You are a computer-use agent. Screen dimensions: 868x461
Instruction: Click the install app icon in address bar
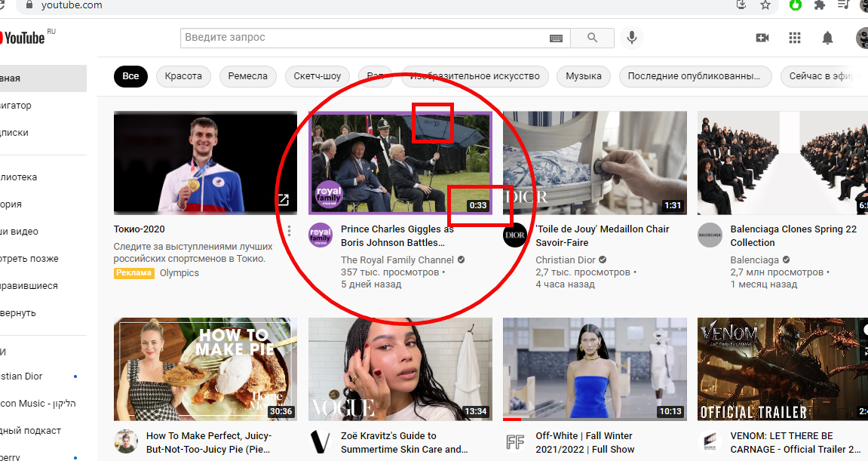tap(741, 5)
